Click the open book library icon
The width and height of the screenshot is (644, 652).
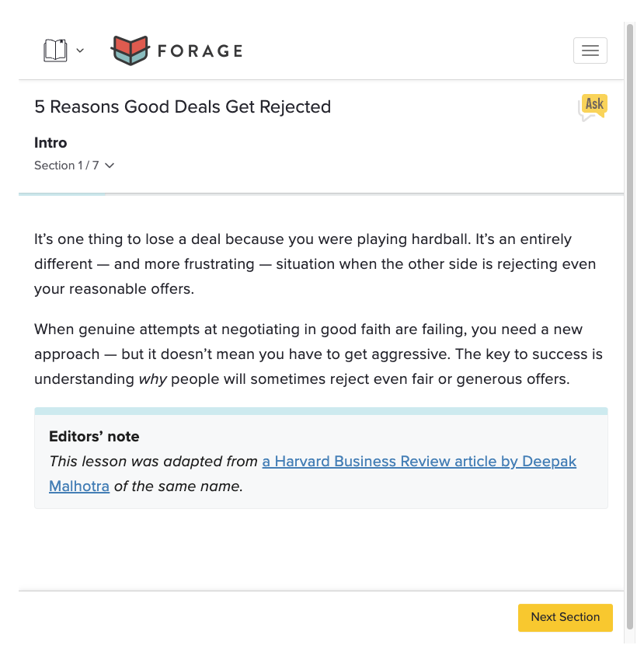pos(55,51)
